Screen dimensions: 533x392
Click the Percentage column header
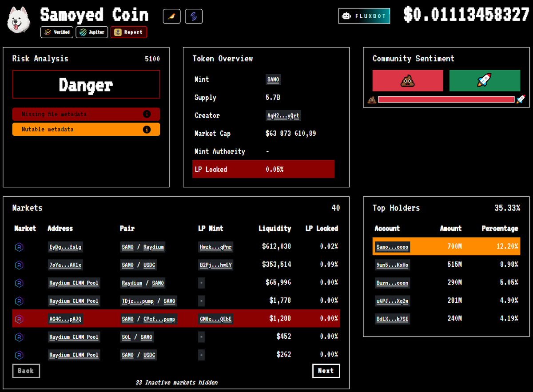pos(500,229)
